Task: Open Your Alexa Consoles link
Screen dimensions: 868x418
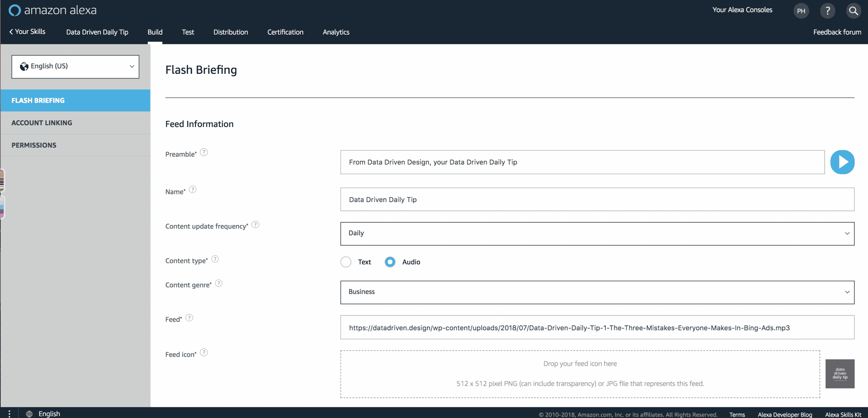Action: coord(742,10)
